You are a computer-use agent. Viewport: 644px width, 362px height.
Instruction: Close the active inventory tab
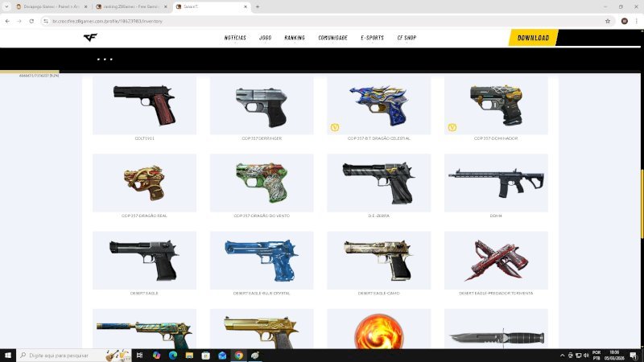coord(246,6)
